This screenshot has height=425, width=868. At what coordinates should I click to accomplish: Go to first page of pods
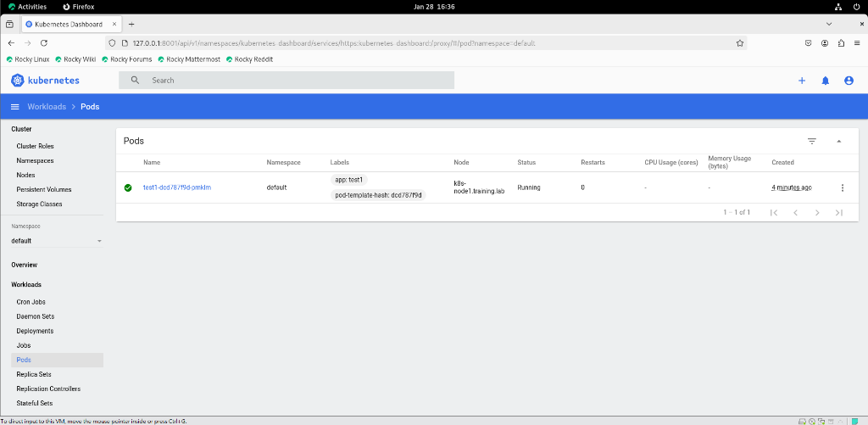[774, 213]
